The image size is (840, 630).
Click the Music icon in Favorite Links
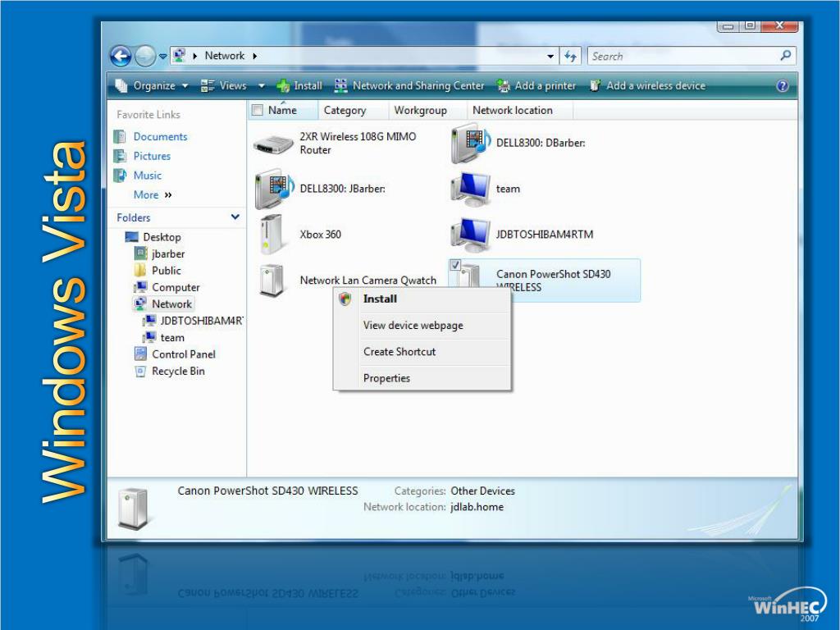coord(120,176)
